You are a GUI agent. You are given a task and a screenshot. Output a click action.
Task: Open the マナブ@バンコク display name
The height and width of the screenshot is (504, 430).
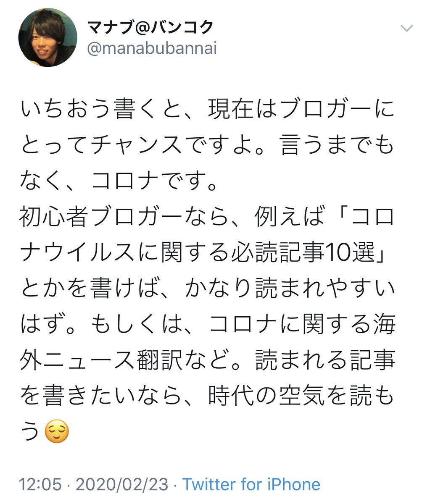(151, 27)
